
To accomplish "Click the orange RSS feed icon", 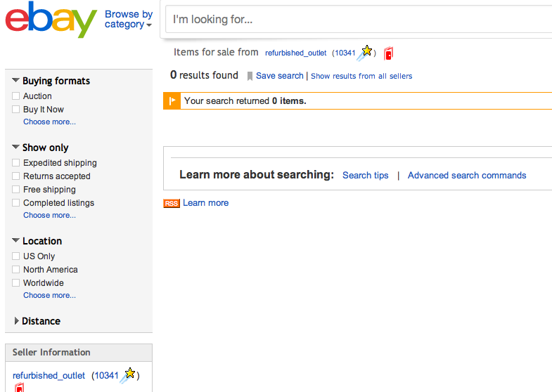I will pyautogui.click(x=172, y=203).
